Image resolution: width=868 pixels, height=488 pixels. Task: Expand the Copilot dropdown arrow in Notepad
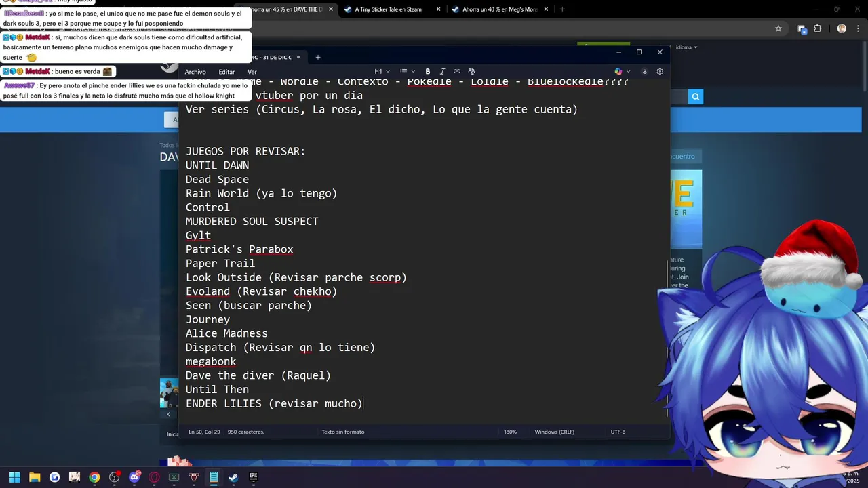pos(628,71)
